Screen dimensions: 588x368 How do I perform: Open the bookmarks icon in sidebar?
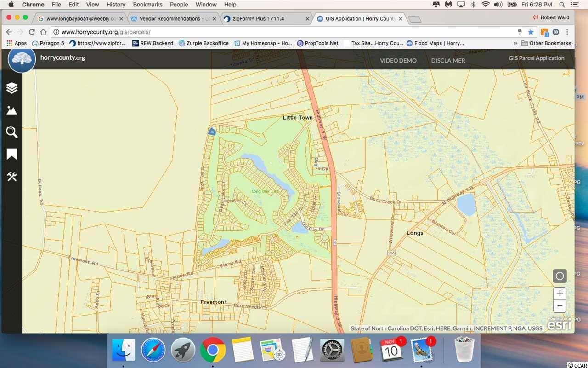pyautogui.click(x=12, y=154)
